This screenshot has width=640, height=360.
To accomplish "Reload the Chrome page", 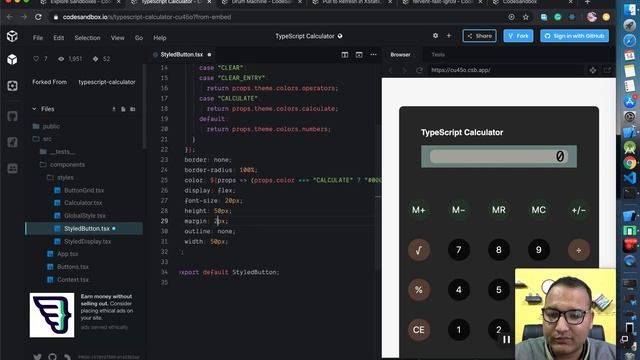I will coord(38,17).
